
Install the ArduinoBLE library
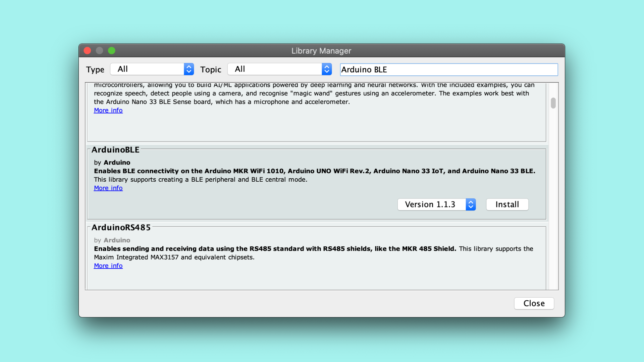coord(507,204)
